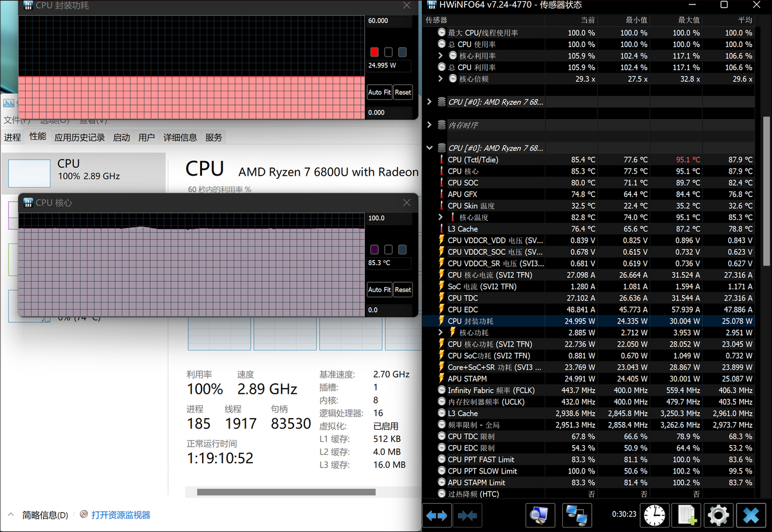This screenshot has height=532, width=772.
Task: Open the Resource Monitor link icon
Action: pyautogui.click(x=84, y=515)
